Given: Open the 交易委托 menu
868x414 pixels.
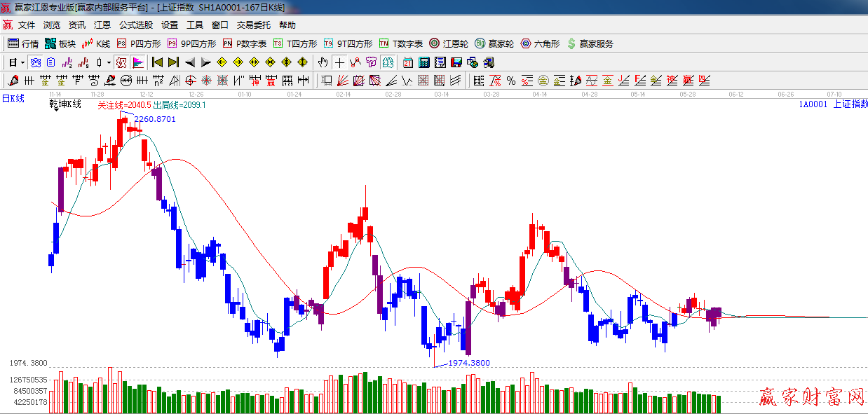Looking at the screenshot, I should pyautogui.click(x=253, y=25).
